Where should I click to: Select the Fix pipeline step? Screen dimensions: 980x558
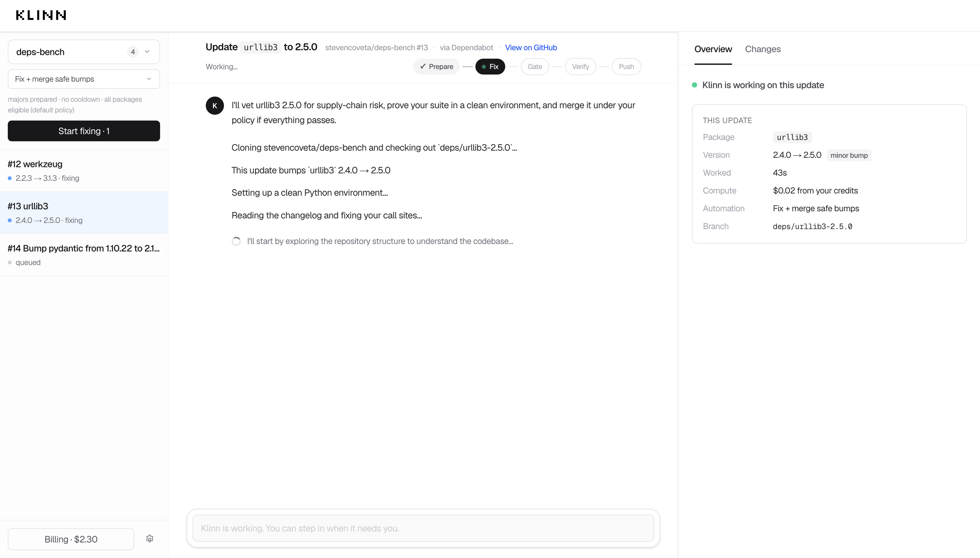point(490,66)
